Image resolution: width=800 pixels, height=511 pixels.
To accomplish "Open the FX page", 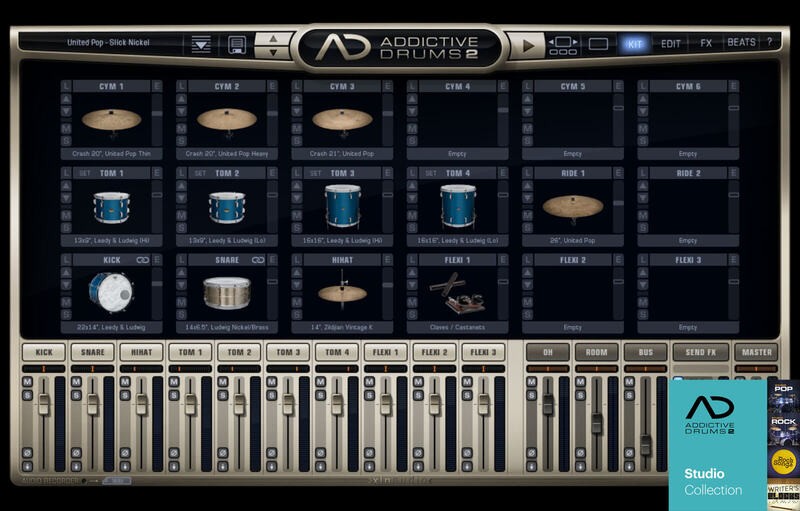I will (706, 43).
